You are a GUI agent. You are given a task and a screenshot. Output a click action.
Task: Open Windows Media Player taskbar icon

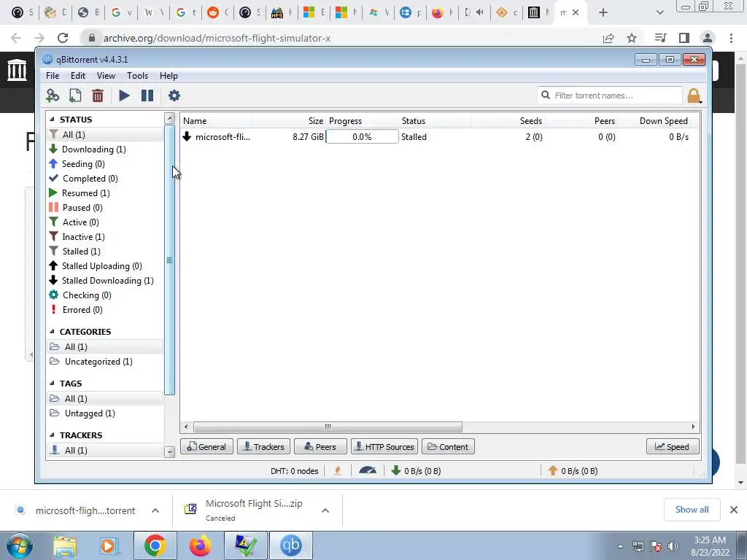(109, 545)
